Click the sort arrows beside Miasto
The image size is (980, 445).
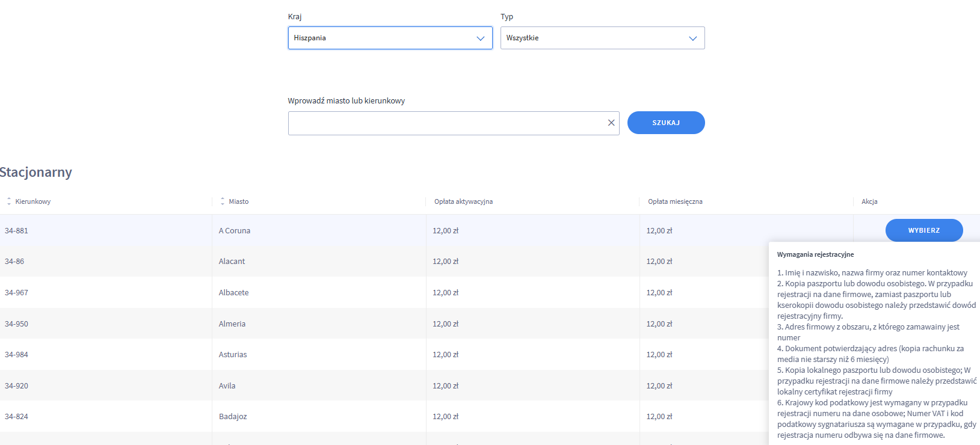[x=223, y=201]
